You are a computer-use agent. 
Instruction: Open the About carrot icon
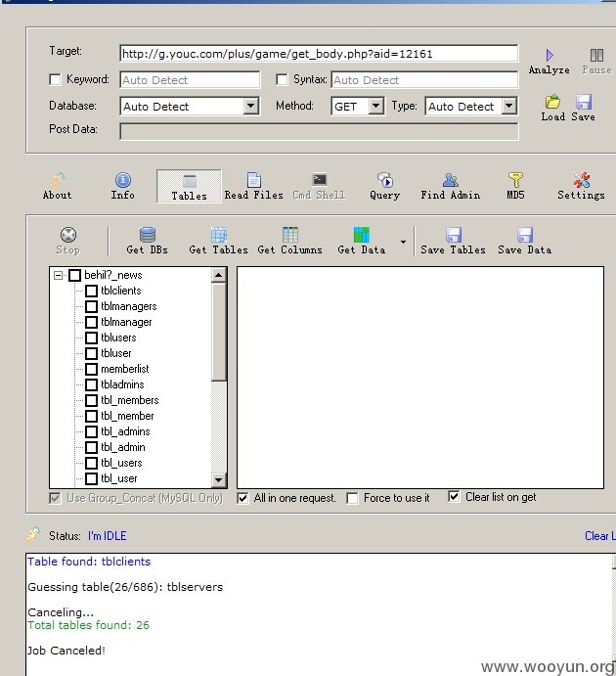click(58, 180)
